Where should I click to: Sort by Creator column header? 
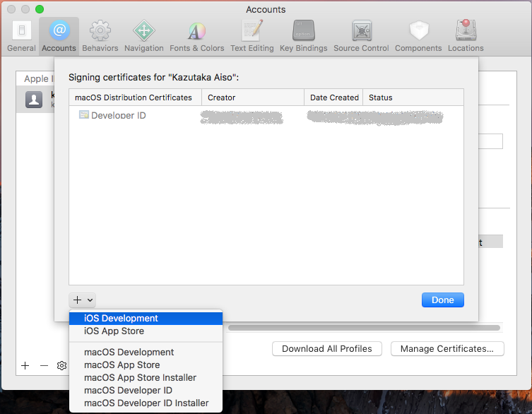pos(253,97)
